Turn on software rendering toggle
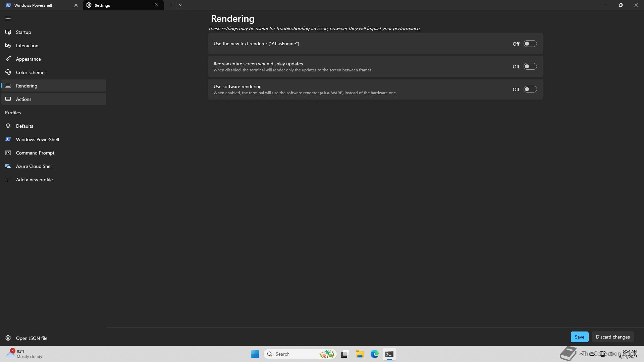This screenshot has height=362, width=644. coord(530,89)
